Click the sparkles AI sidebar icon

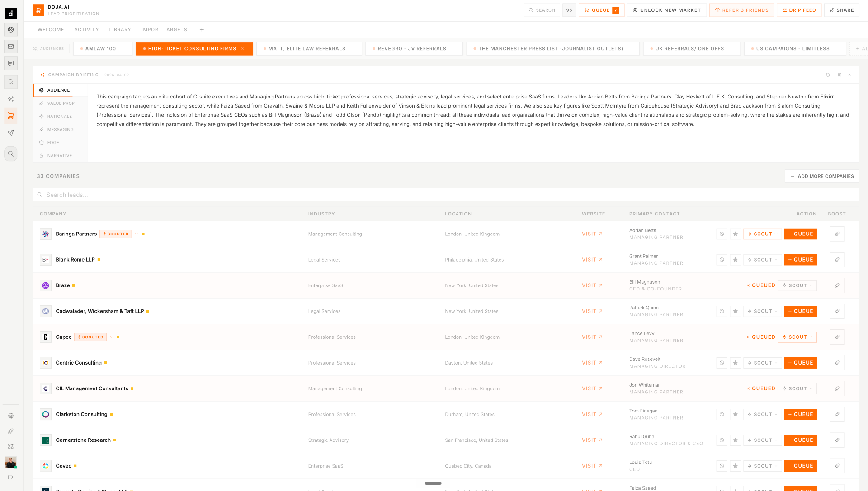click(x=11, y=99)
